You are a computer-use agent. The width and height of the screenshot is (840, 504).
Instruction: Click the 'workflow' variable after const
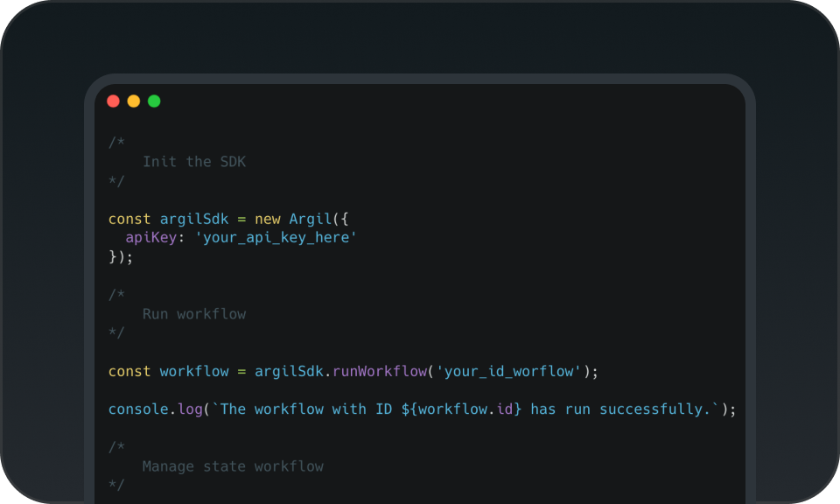point(194,371)
